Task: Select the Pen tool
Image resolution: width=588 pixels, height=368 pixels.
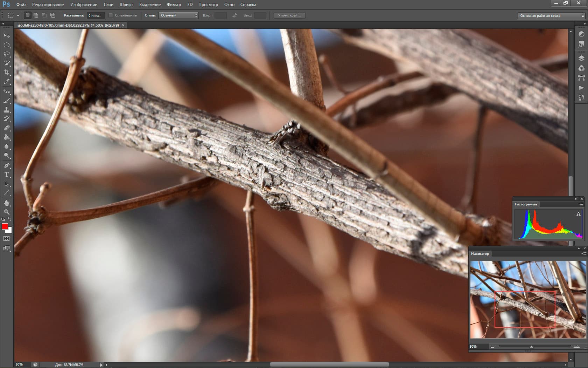Action: click(7, 165)
